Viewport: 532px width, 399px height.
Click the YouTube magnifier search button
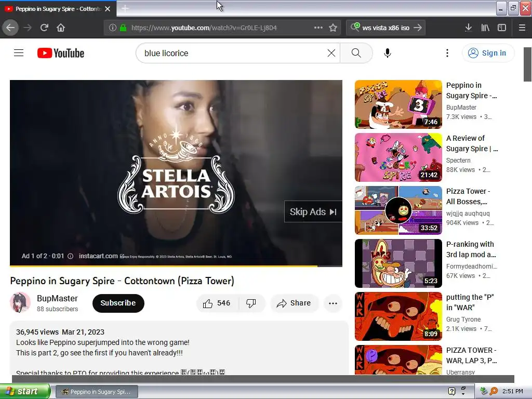click(356, 54)
